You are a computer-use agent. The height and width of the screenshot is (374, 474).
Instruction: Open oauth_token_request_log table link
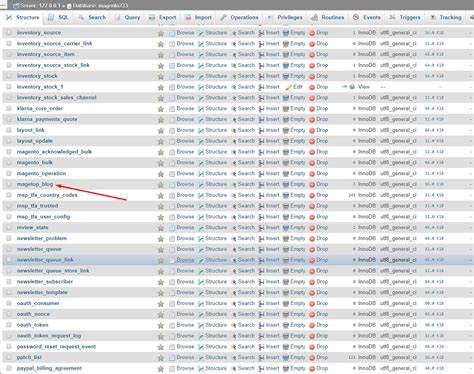49,336
